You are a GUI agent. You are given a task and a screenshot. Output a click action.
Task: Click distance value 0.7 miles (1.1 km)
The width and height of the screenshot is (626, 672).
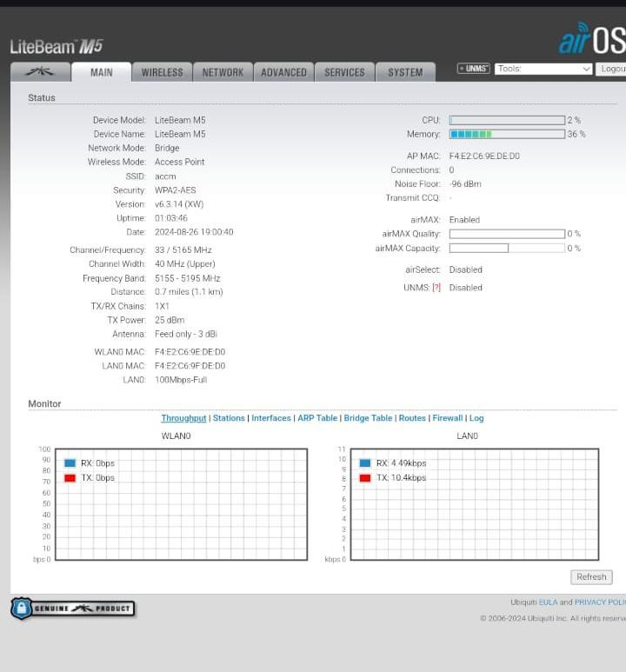(x=189, y=292)
